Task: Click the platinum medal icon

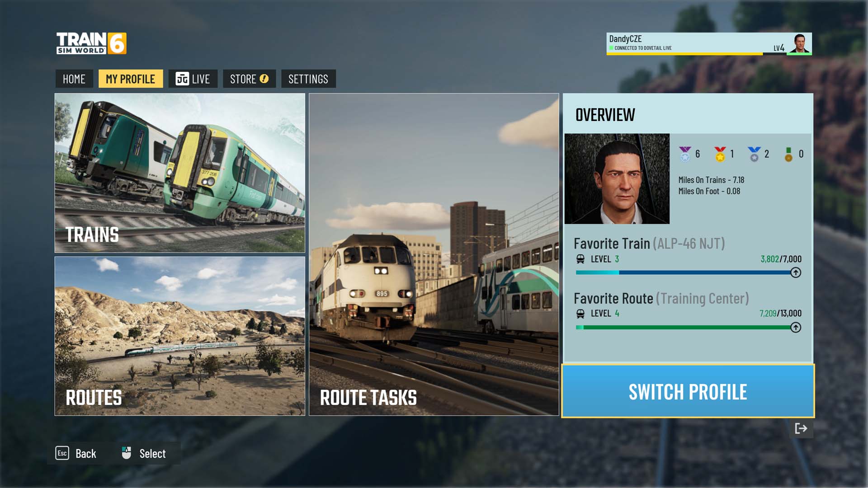Action: (x=685, y=154)
